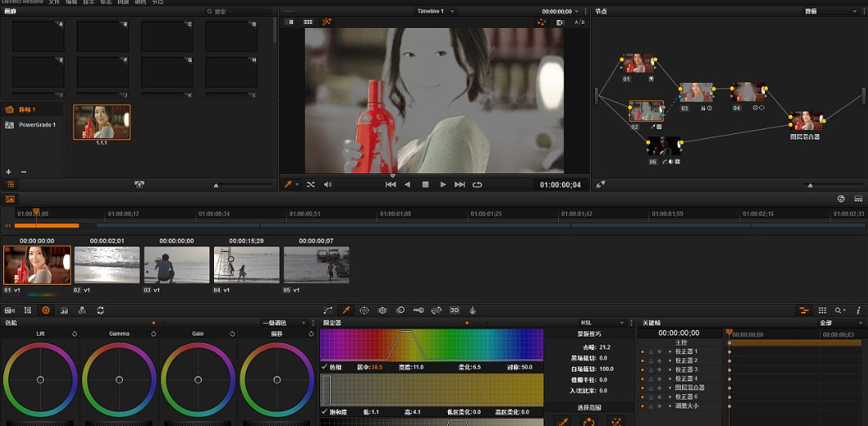This screenshot has height=426, width=868.
Task: Toggle enable dot for 图层混合器 track
Action: [643, 387]
